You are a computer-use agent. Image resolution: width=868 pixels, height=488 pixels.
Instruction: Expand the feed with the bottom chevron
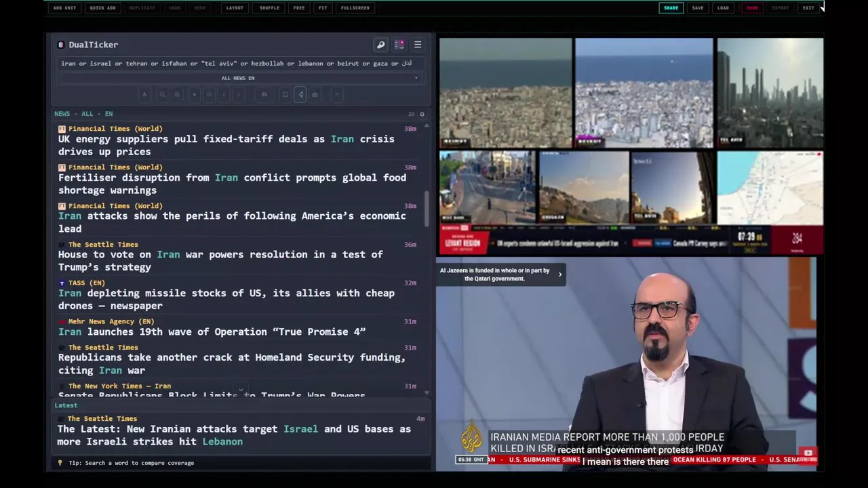click(x=240, y=391)
